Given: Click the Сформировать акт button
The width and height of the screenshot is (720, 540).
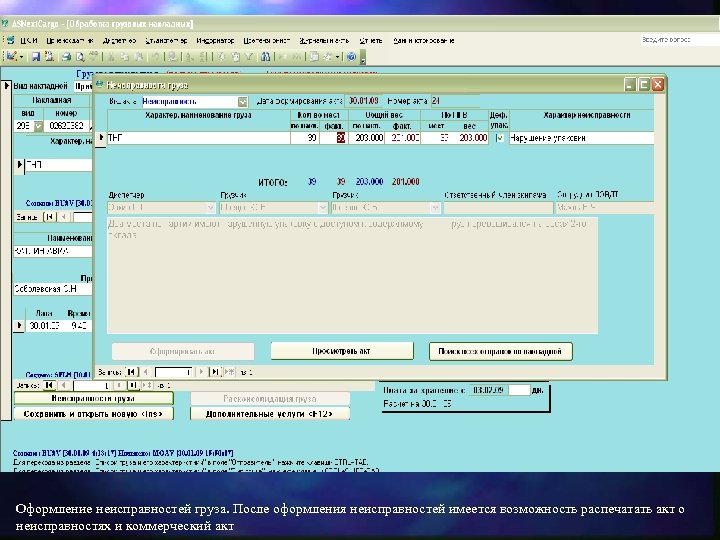Looking at the screenshot, I should pyautogui.click(x=183, y=351).
